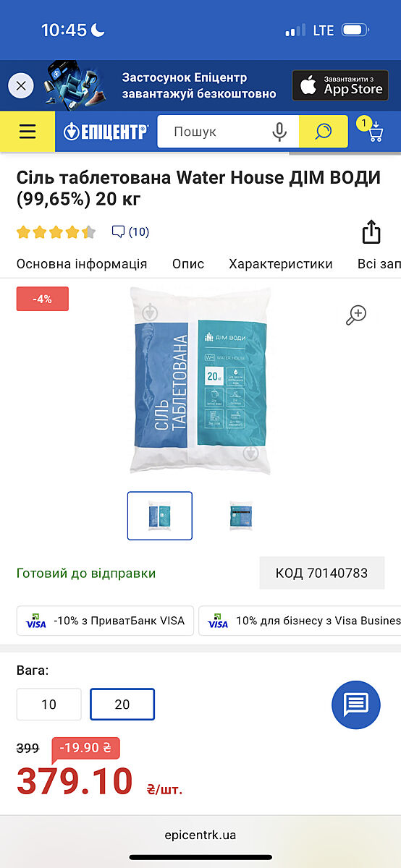Screen dimensions: 401x868
Task: Open the shopping cart
Action: pos(371,130)
